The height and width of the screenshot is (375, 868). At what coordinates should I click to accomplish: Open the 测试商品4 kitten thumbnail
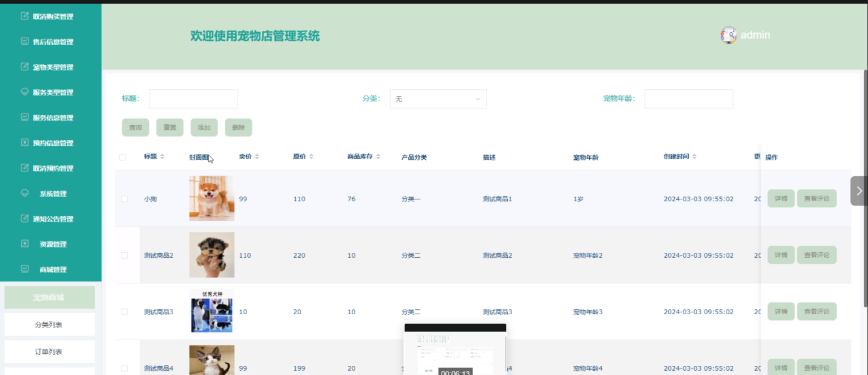pyautogui.click(x=211, y=360)
